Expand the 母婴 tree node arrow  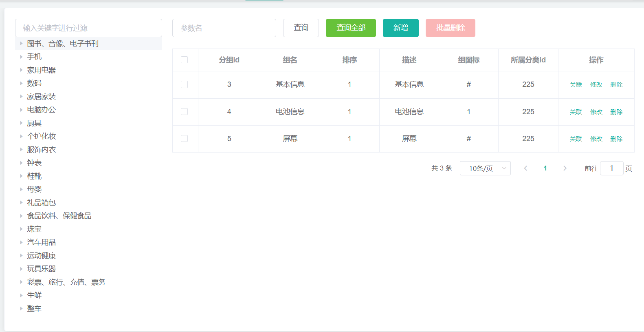tap(21, 189)
